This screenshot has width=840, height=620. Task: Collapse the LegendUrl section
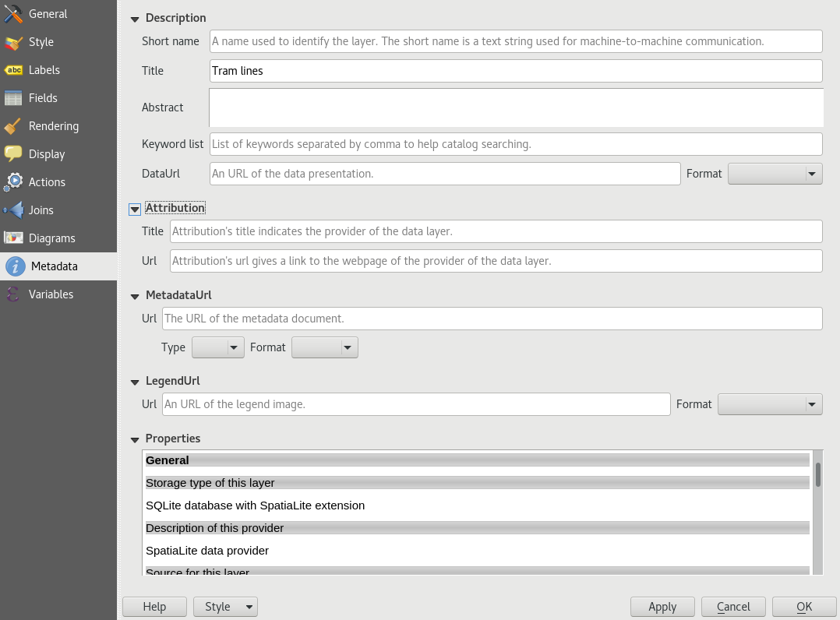click(135, 382)
